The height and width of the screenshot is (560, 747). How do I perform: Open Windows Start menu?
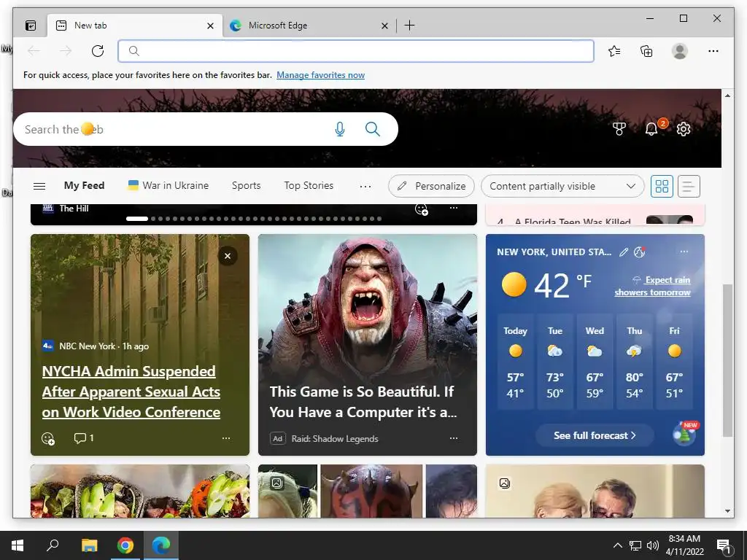(x=18, y=545)
